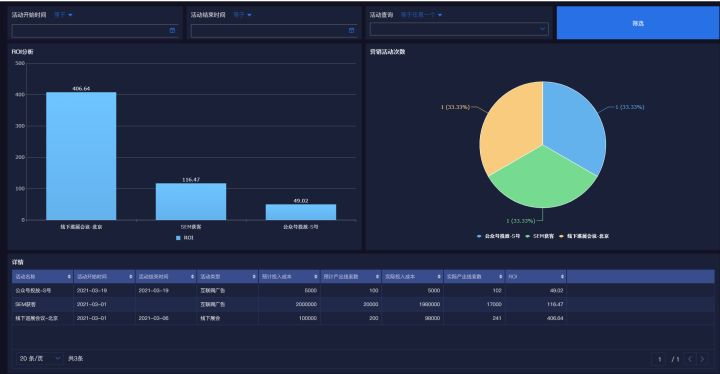This screenshot has width=720, height=374.
Task: Click the tallest bar labeled 406.64
Action: (x=81, y=156)
